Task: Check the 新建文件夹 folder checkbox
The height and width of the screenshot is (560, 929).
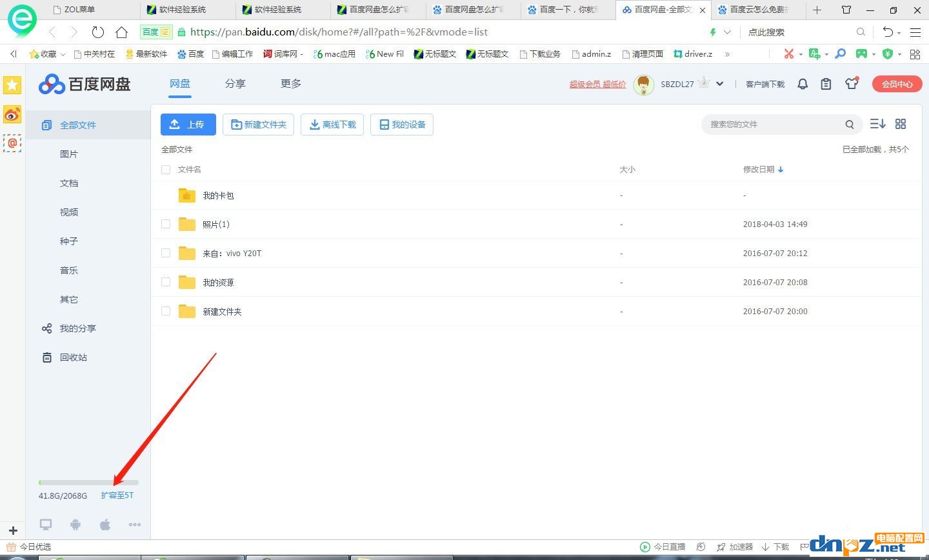Action: 166,311
